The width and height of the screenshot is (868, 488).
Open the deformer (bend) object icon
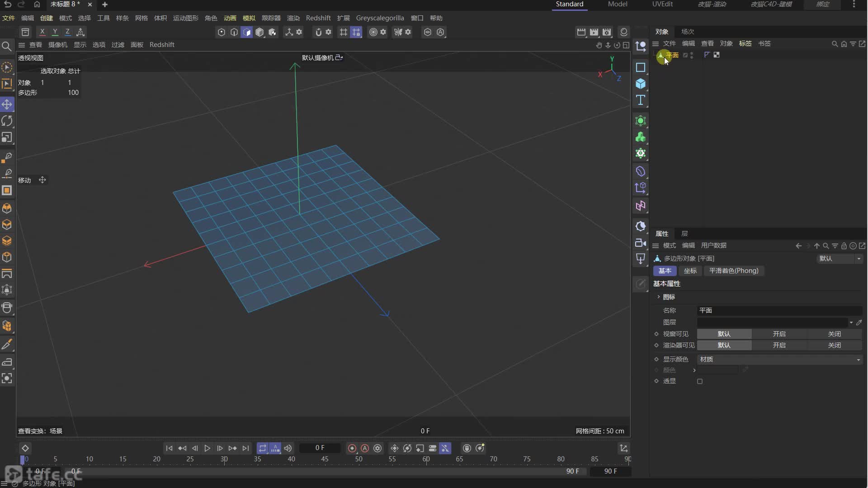click(x=641, y=171)
